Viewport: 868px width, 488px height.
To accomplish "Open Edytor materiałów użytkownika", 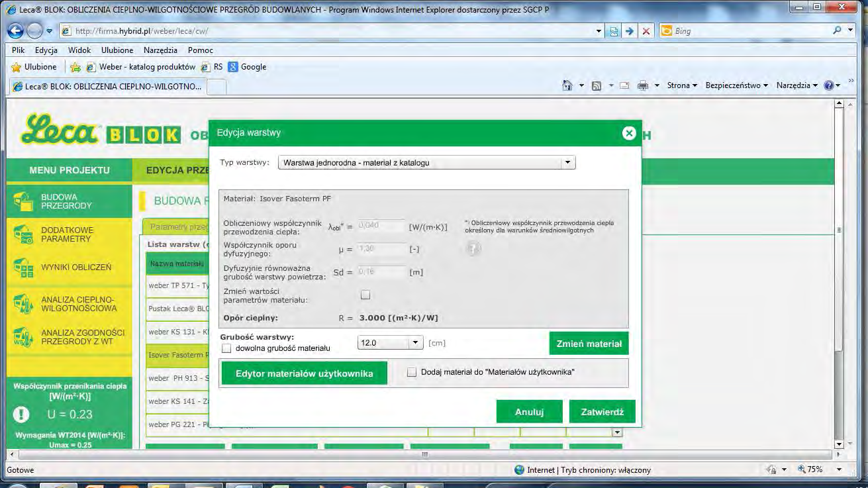I will [x=304, y=373].
